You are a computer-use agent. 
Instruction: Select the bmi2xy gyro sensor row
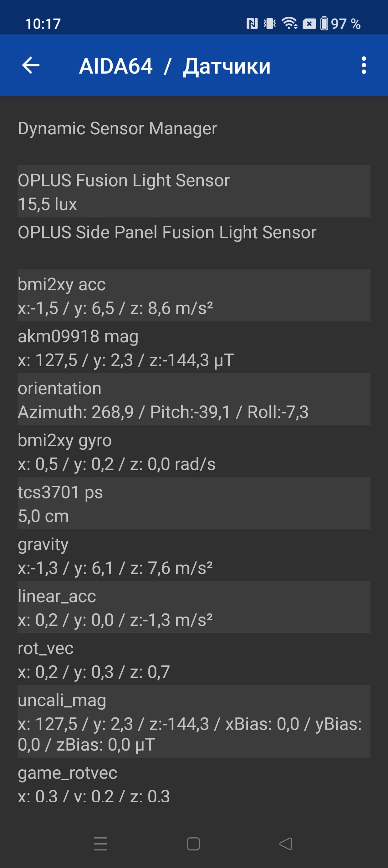click(194, 452)
